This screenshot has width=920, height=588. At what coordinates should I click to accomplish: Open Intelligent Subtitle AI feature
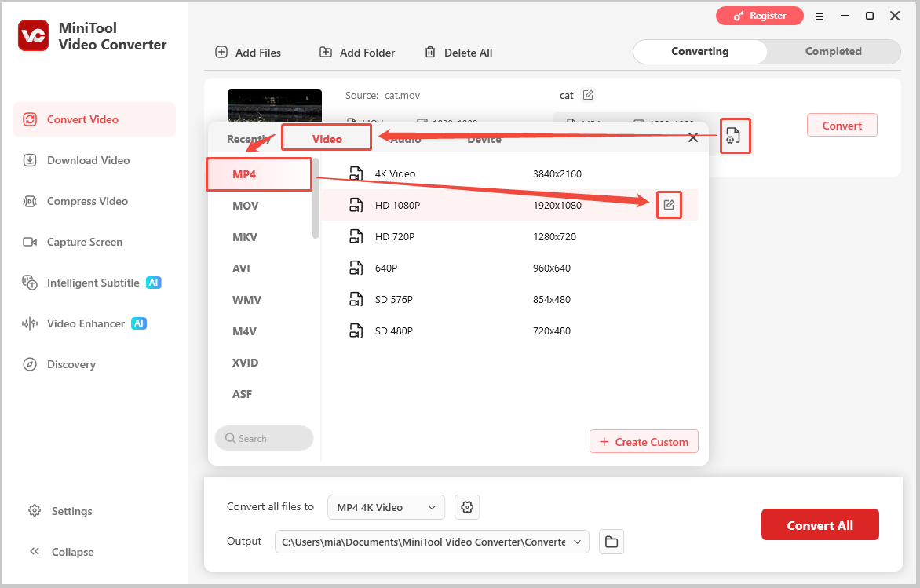[x=92, y=283]
